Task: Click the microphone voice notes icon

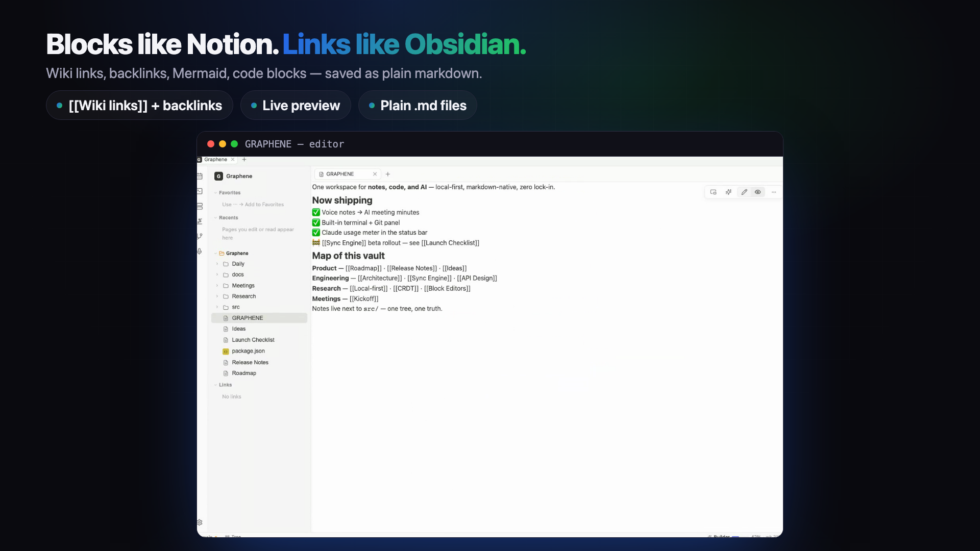Action: tap(200, 251)
